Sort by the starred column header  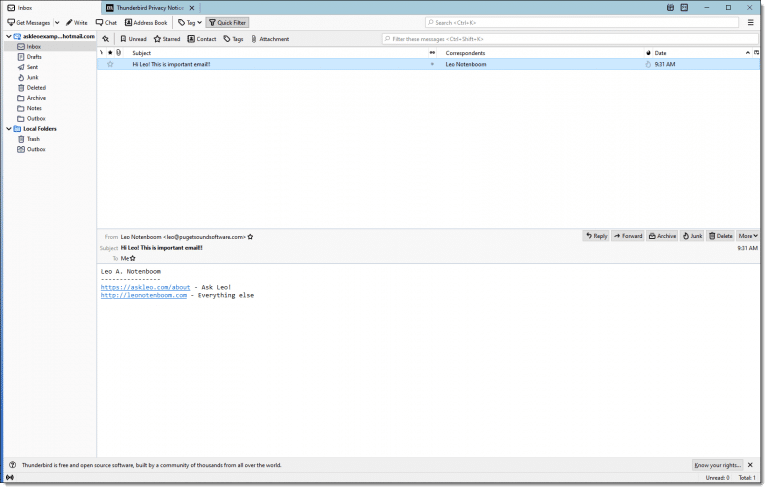point(110,52)
